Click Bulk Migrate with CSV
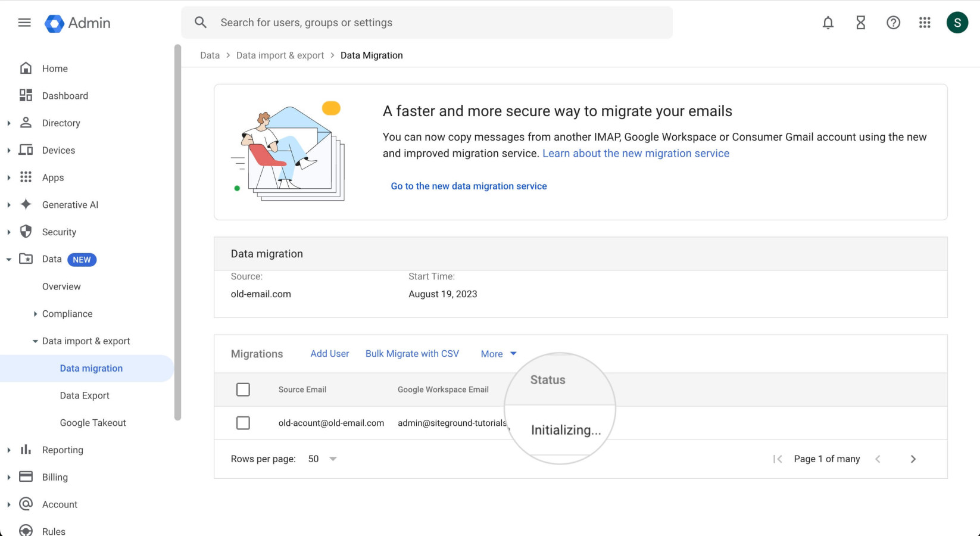 pos(412,353)
